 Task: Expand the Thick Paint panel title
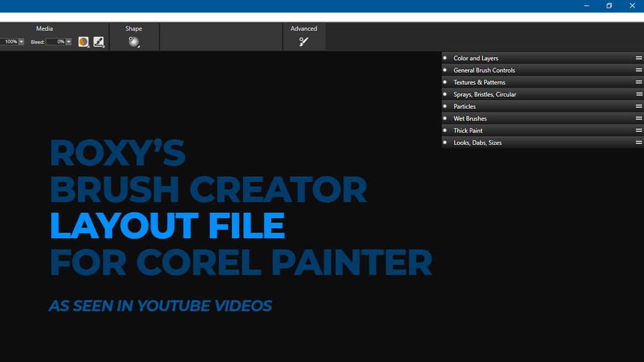(468, 131)
